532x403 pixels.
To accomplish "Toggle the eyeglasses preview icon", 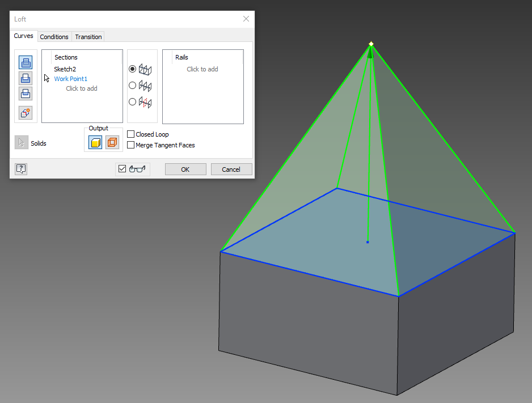I will point(137,168).
